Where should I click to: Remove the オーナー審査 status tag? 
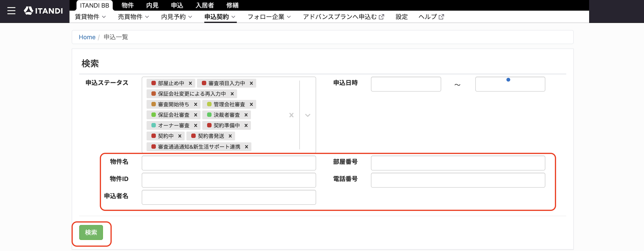tap(196, 125)
